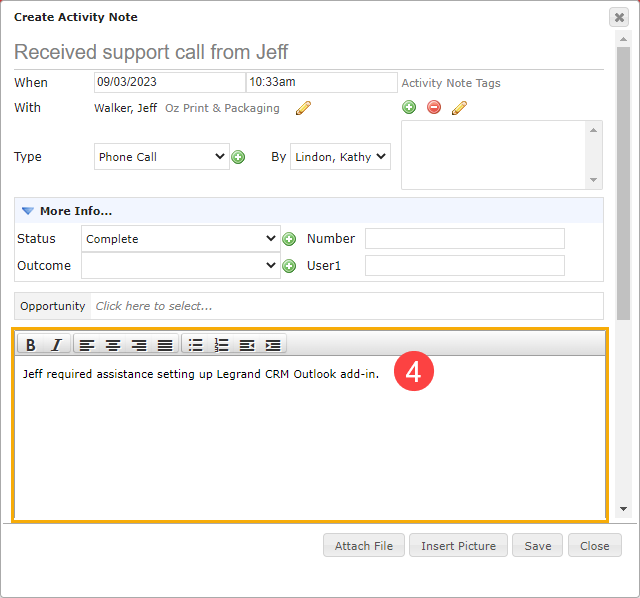640x598 pixels.
Task: Add a new activity note tag
Action: [409, 107]
